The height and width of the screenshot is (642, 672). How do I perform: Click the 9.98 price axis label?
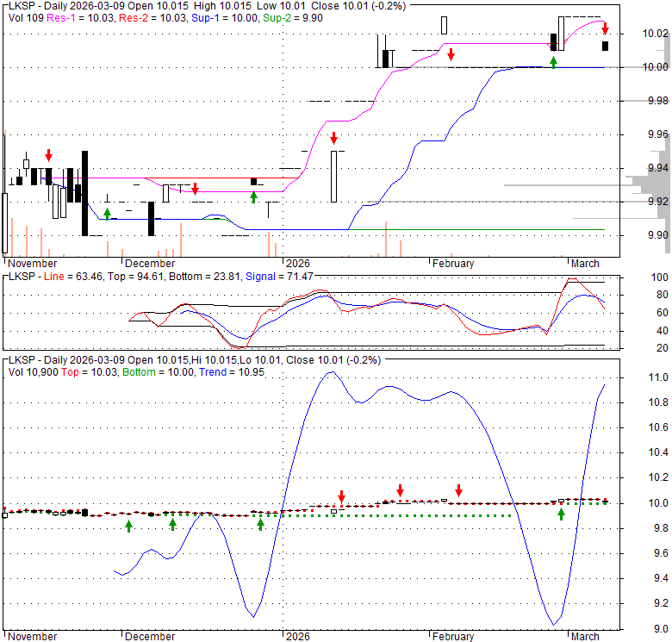point(658,101)
